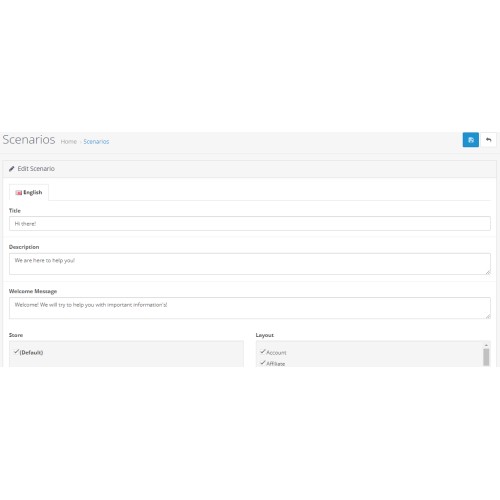The image size is (500, 500).
Task: Toggle the Affiliate layout checkbox
Action: click(x=263, y=363)
